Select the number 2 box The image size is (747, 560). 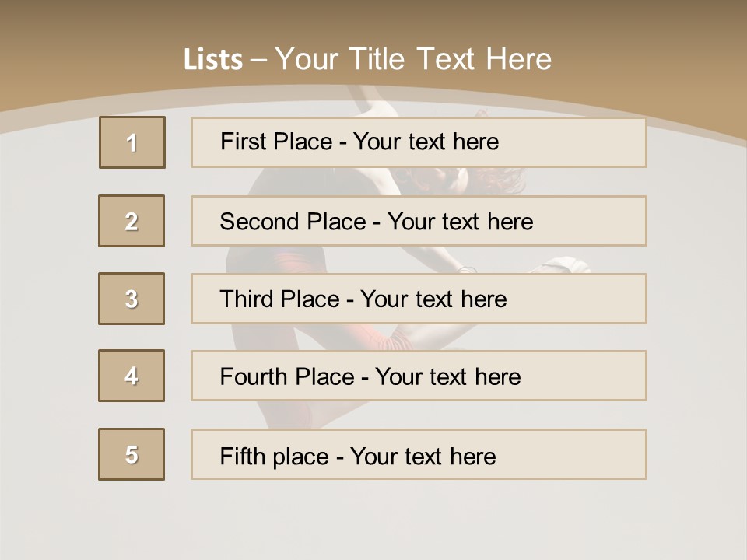pyautogui.click(x=132, y=221)
